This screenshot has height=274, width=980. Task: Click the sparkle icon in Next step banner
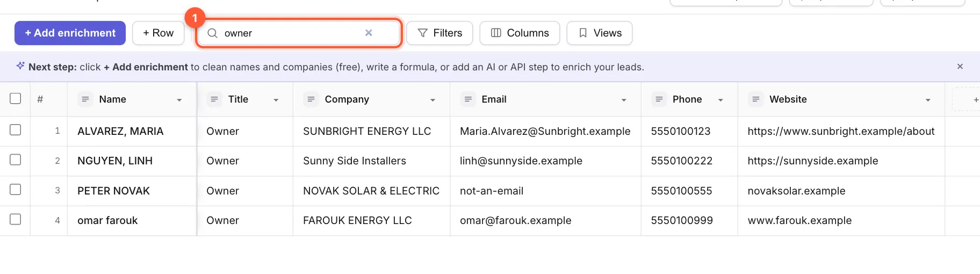[20, 66]
